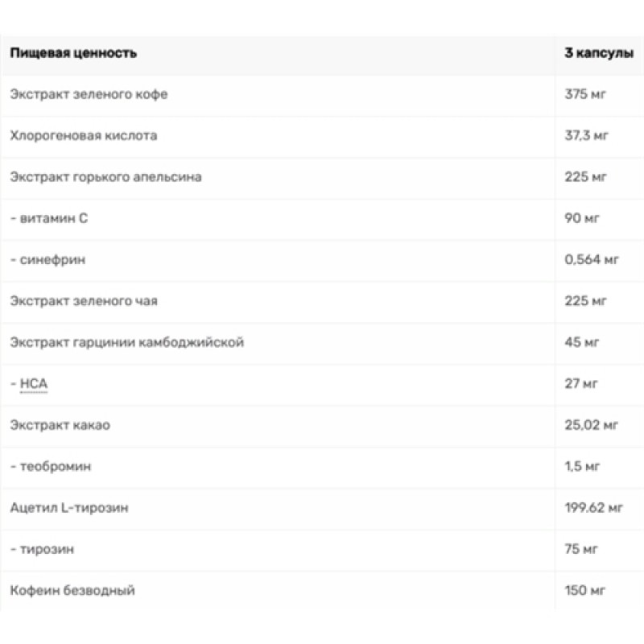This screenshot has height=644, width=644.
Task: Click the '90 мг' value cell
Action: 582,219
